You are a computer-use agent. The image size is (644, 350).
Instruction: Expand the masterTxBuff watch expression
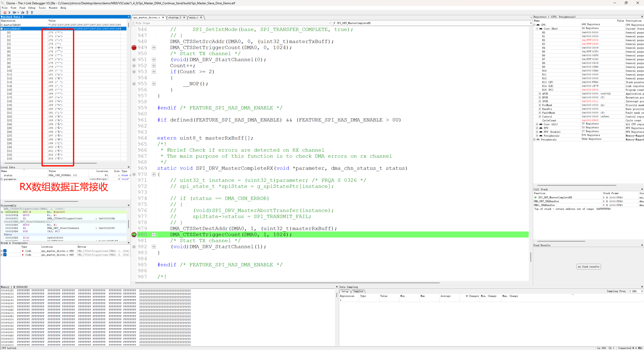coord(2,25)
